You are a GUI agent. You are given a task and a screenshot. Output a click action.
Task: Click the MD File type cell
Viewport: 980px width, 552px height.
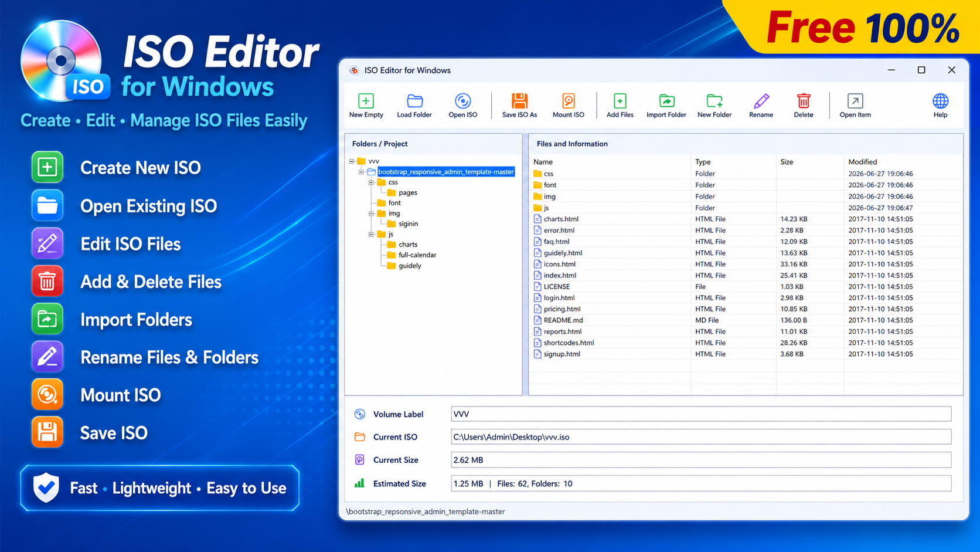pos(707,320)
